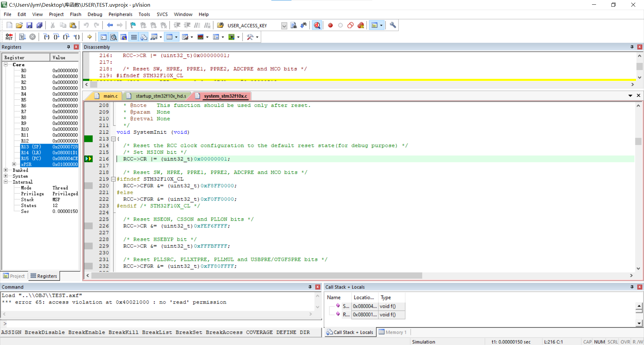Image resolution: width=644 pixels, height=345 pixels.
Task: Expand the Banked register group
Action: tap(6, 170)
